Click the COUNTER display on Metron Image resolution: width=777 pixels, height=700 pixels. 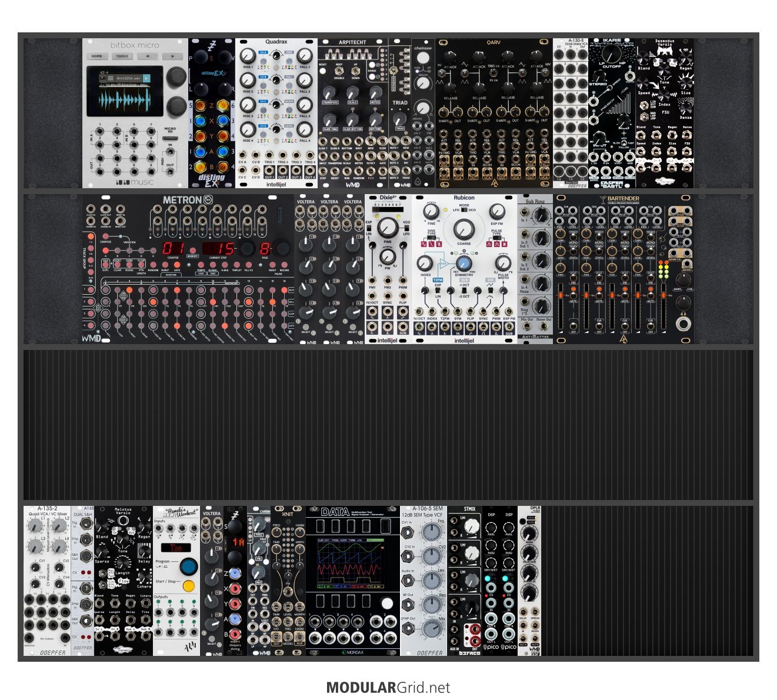click(173, 248)
